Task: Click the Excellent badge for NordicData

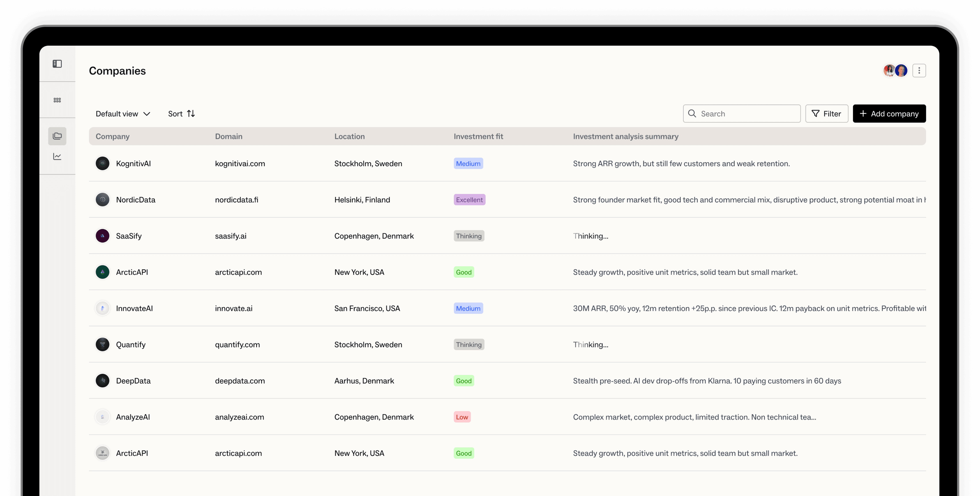Action: [469, 200]
